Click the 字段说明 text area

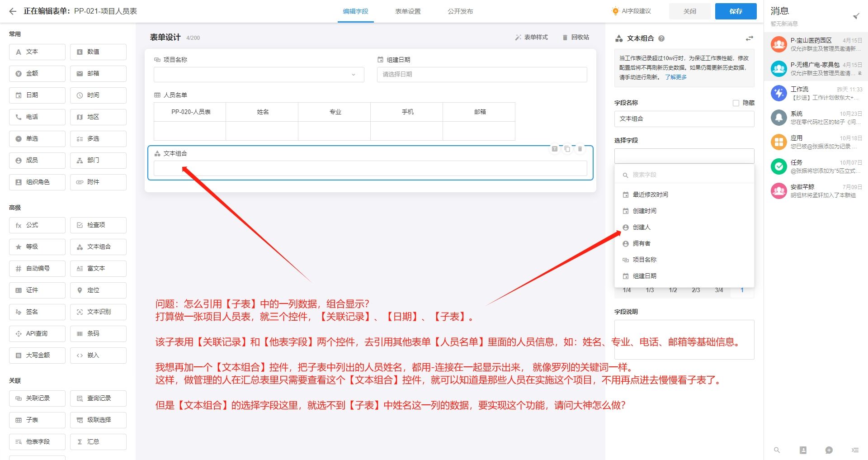tap(684, 339)
